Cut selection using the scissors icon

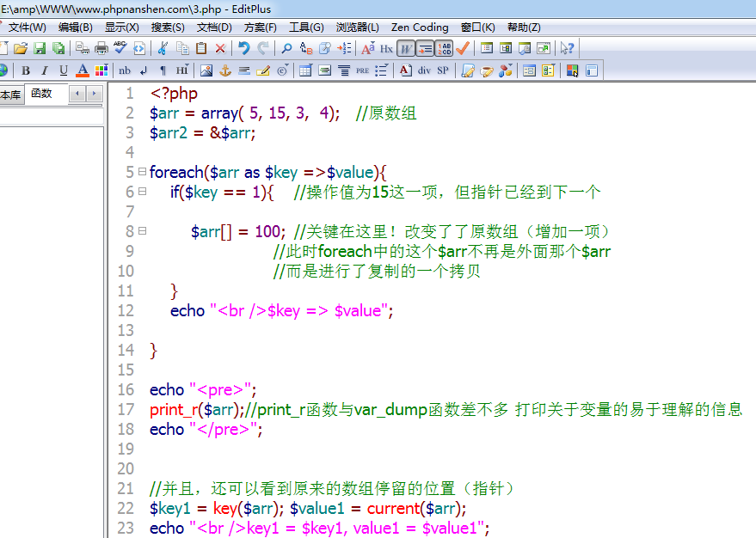tap(163, 48)
